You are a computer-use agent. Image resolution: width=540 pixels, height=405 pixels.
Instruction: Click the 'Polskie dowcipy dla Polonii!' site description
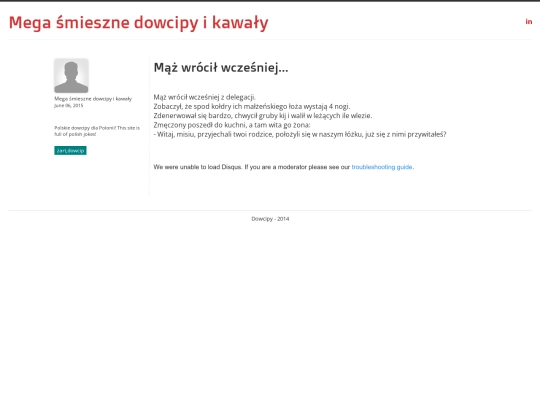pos(97,131)
